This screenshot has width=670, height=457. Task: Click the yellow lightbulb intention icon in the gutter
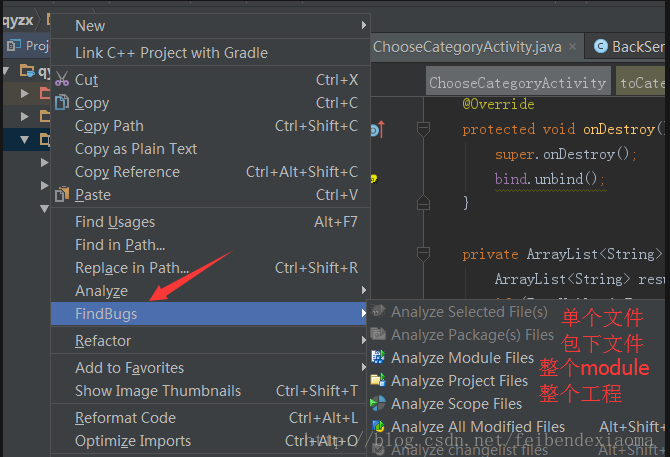tap(374, 178)
